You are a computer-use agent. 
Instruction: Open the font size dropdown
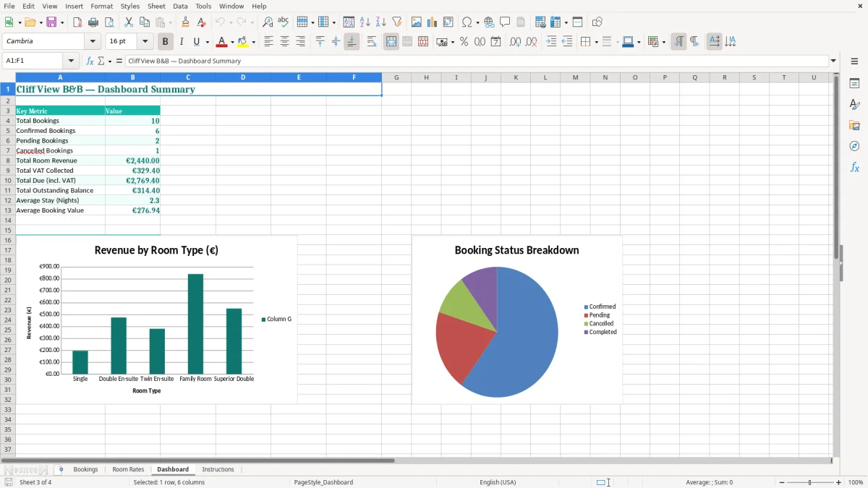(x=145, y=41)
